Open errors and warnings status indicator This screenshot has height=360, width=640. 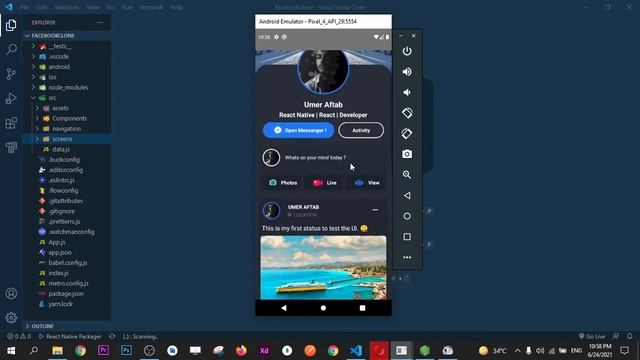[19, 337]
